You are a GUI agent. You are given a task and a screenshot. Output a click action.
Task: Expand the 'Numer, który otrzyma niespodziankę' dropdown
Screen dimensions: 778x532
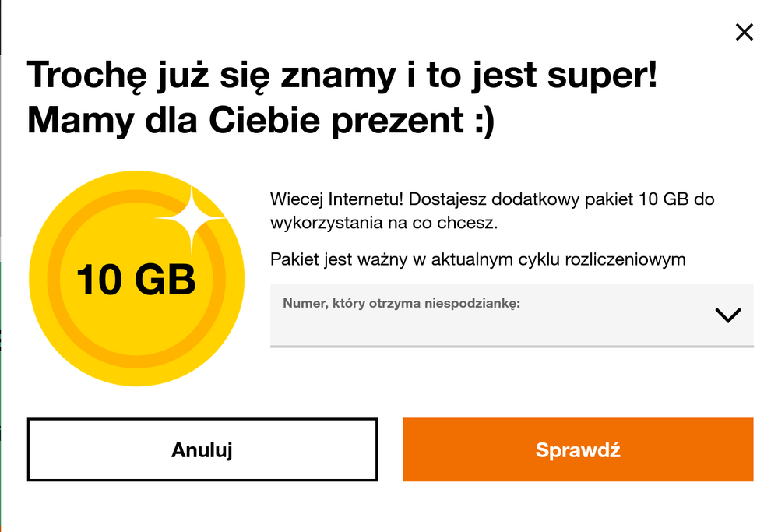click(x=511, y=315)
